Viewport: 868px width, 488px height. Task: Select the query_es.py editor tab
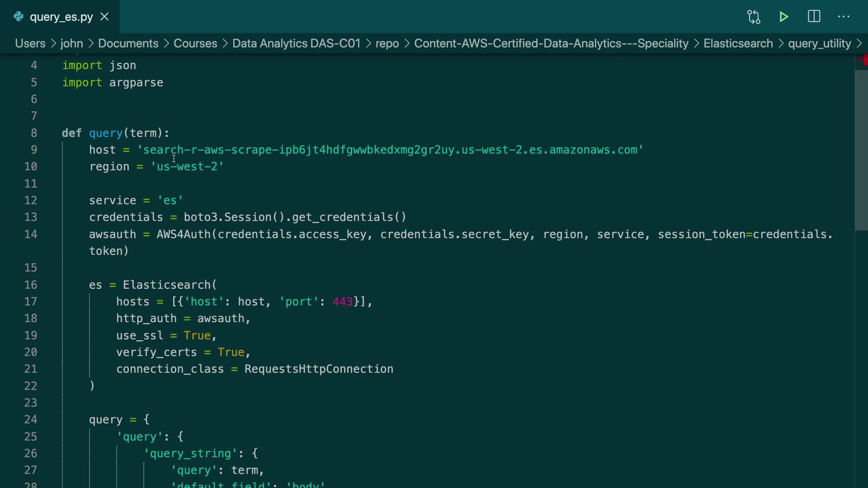click(x=61, y=17)
